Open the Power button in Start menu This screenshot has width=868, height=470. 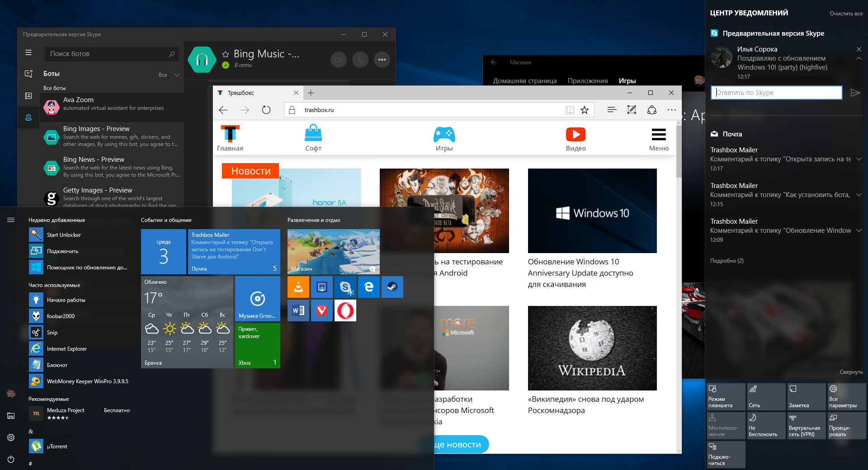[11, 459]
